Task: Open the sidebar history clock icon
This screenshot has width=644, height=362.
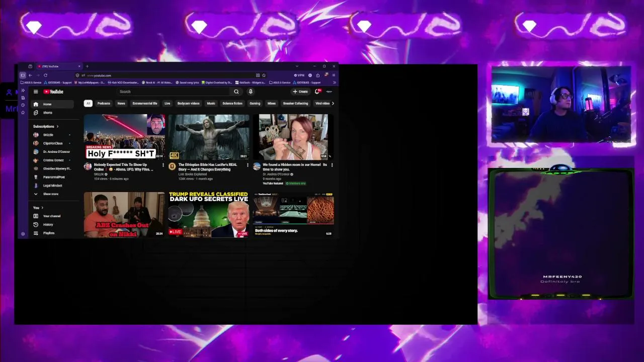Action: 23,105
